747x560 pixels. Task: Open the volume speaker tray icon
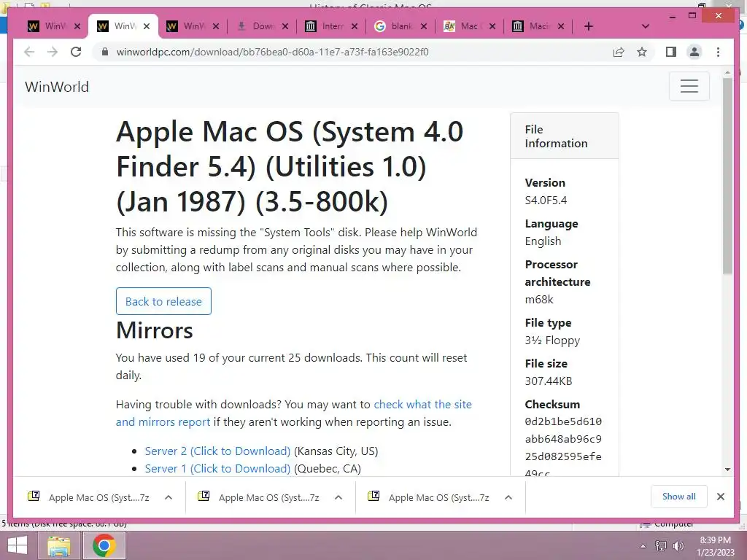pyautogui.click(x=678, y=546)
